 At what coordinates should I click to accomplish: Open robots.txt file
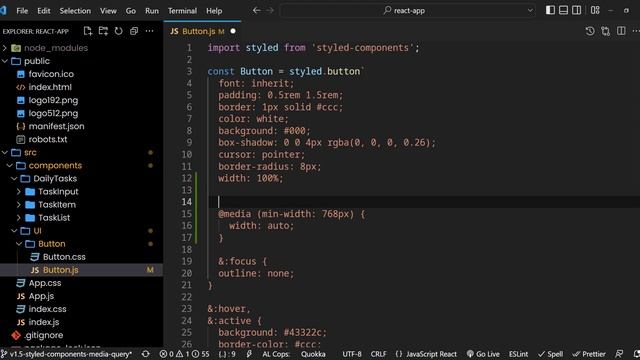pos(47,139)
